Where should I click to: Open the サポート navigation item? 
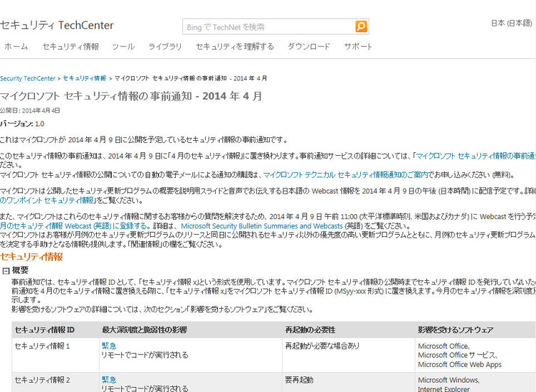click(358, 46)
